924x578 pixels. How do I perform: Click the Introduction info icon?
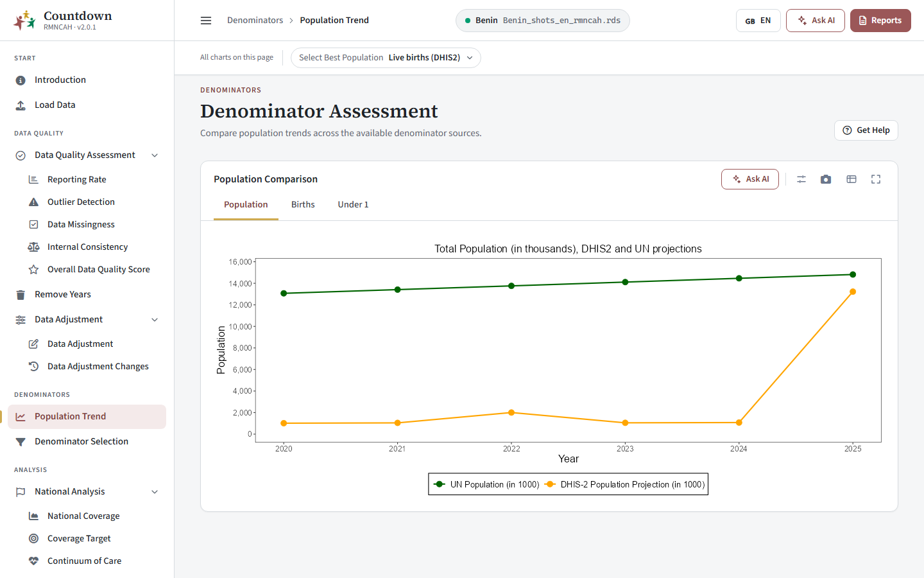coord(21,80)
